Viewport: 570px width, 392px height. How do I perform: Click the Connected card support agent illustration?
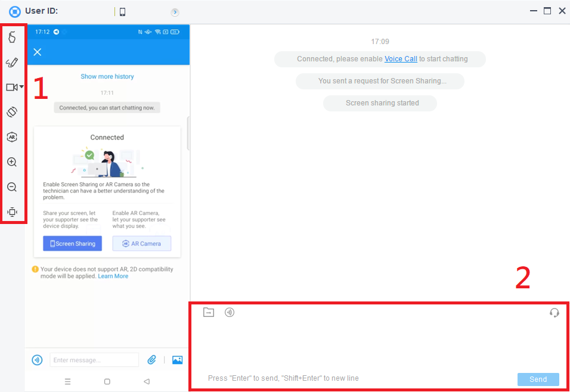107,163
